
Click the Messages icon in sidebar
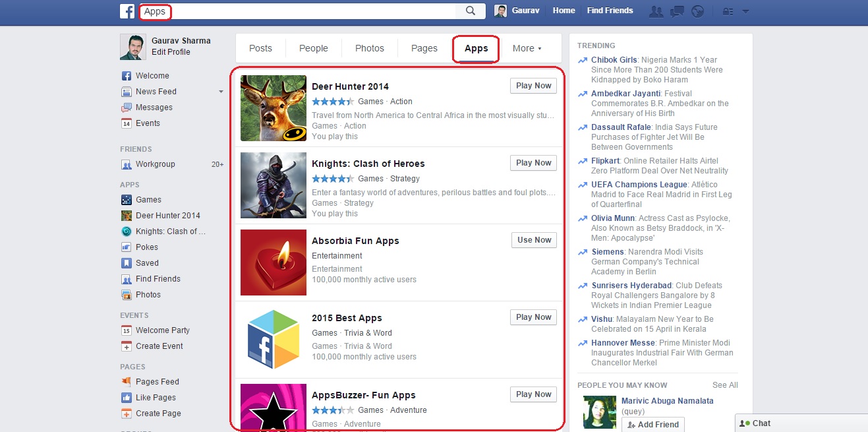(127, 108)
